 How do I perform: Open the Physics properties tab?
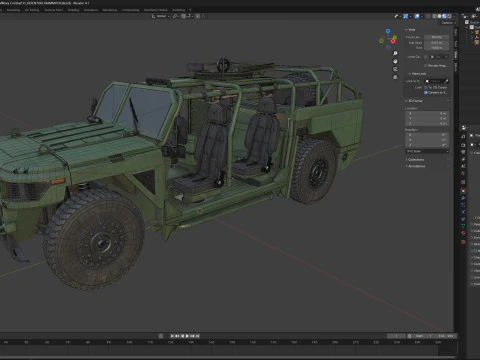pyautogui.click(x=463, y=212)
